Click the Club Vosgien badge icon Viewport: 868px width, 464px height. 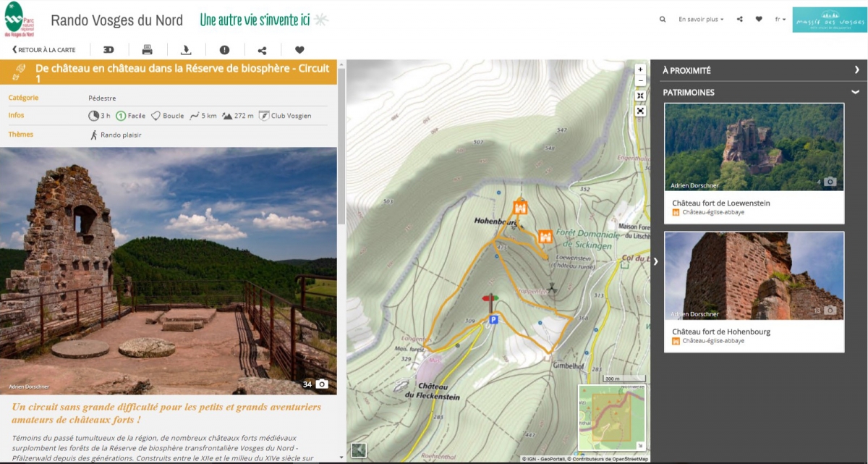pyautogui.click(x=264, y=116)
